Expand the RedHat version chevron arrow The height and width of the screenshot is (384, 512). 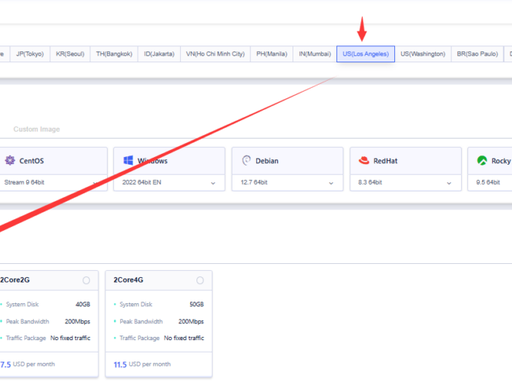coord(449,183)
